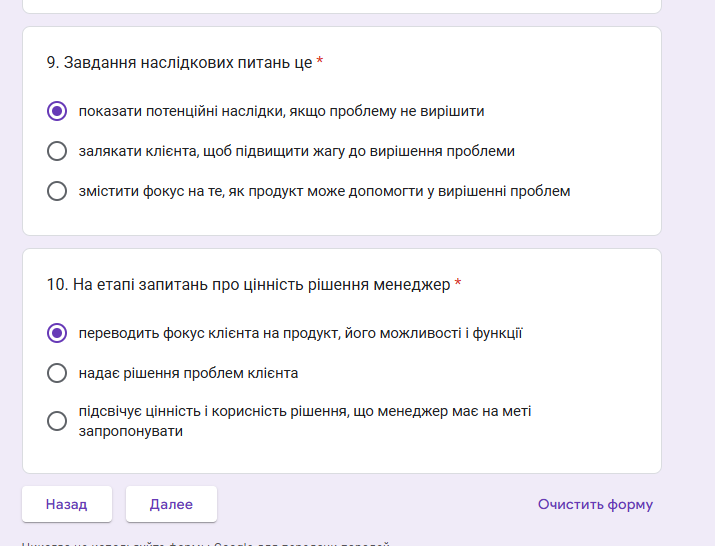Choose radio 'надає рішення проблем клієнта'
Screen dimensions: 715x546
57,373
